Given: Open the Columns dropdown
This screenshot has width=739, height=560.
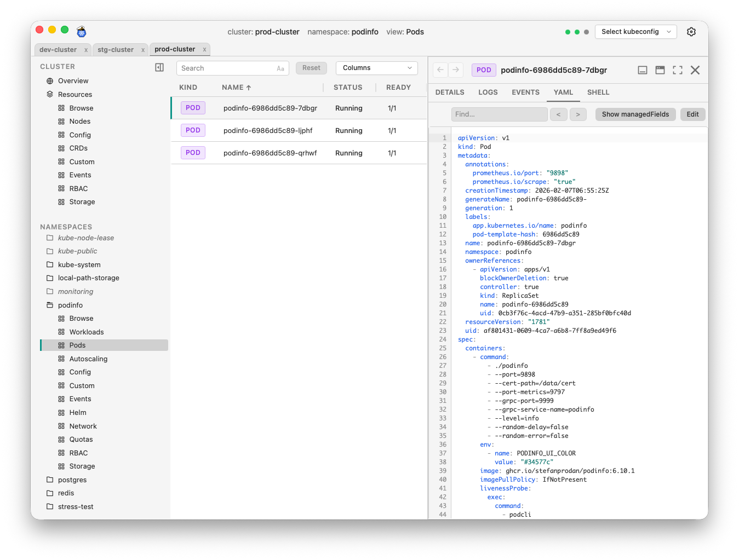Looking at the screenshot, I should [376, 68].
